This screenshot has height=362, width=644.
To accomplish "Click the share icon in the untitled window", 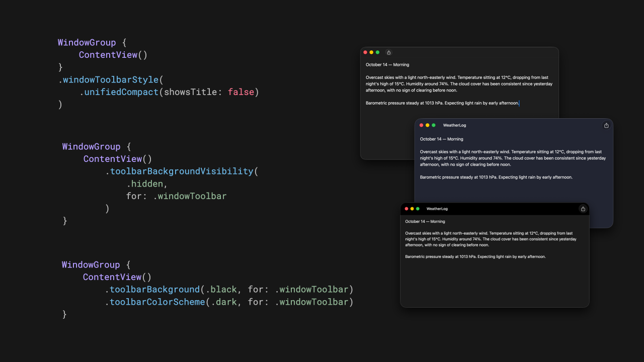I will point(388,52).
